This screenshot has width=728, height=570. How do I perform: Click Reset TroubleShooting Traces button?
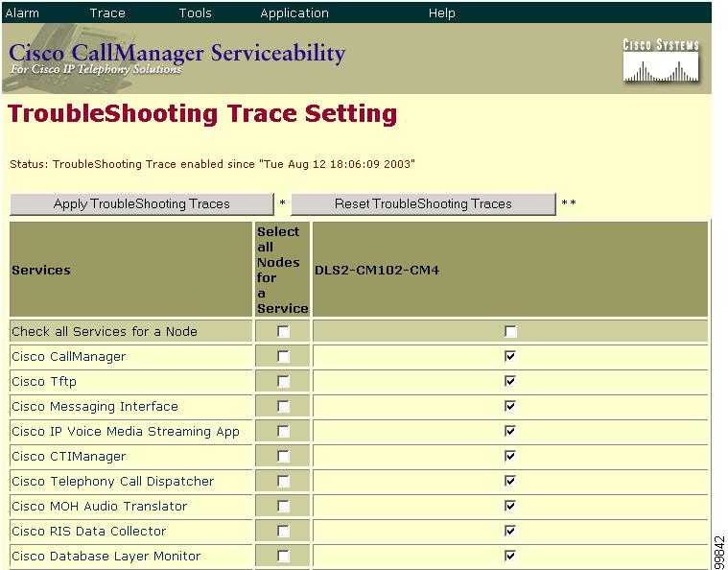[423, 204]
